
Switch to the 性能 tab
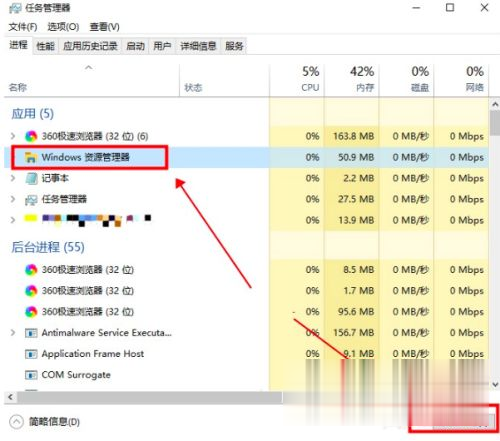[x=45, y=46]
